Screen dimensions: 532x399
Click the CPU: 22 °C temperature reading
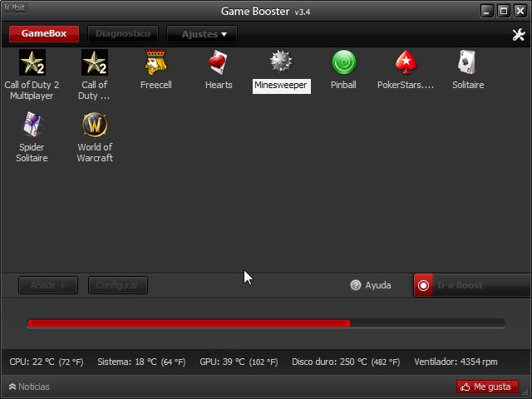click(x=47, y=362)
